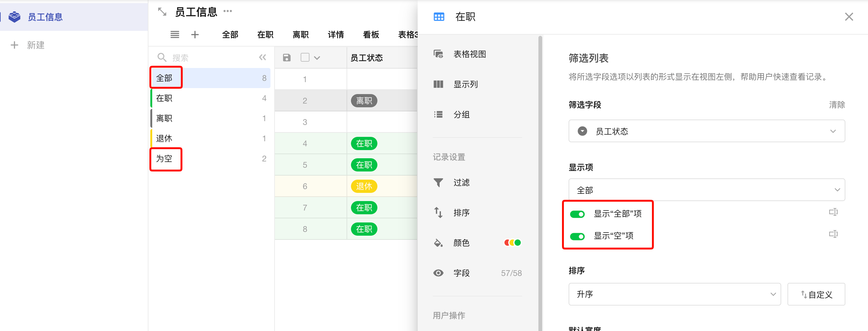Toggle off the 显示“全部”项 switch
The height and width of the screenshot is (331, 868).
pyautogui.click(x=577, y=214)
